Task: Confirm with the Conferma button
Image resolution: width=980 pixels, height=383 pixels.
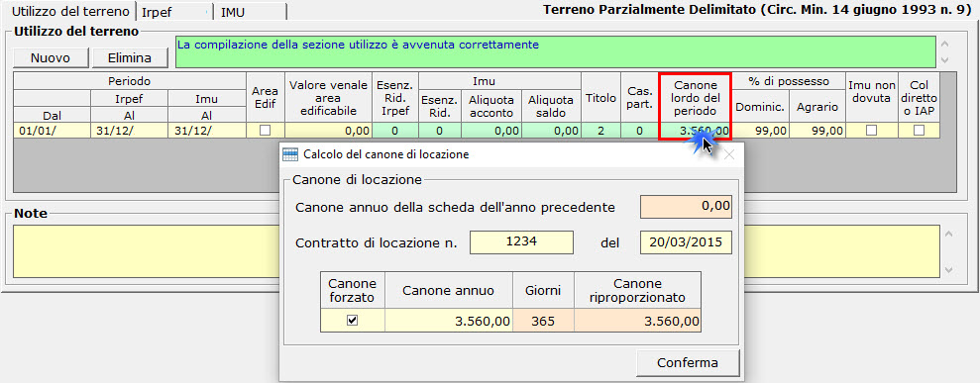Action: click(688, 362)
